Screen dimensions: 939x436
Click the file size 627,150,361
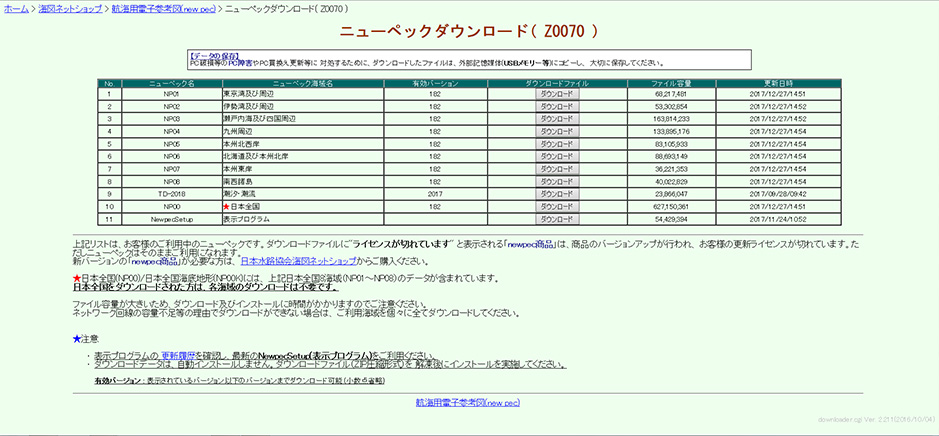pos(671,207)
